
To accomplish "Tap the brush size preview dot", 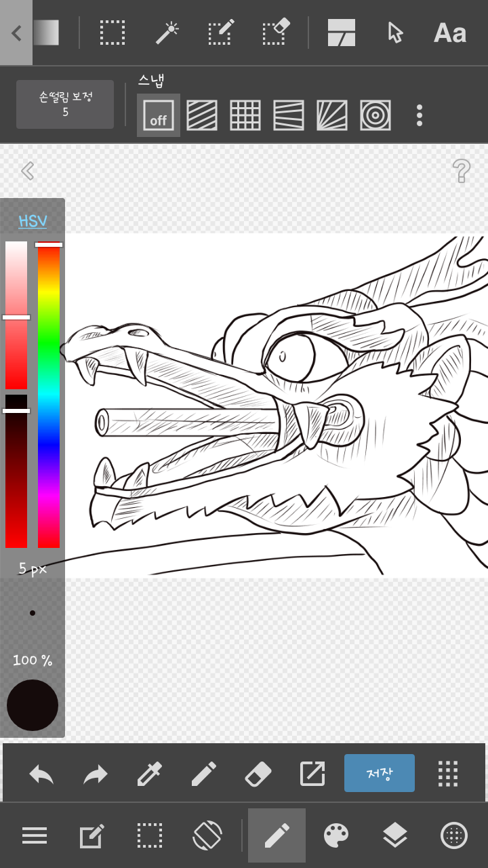I will click(33, 613).
